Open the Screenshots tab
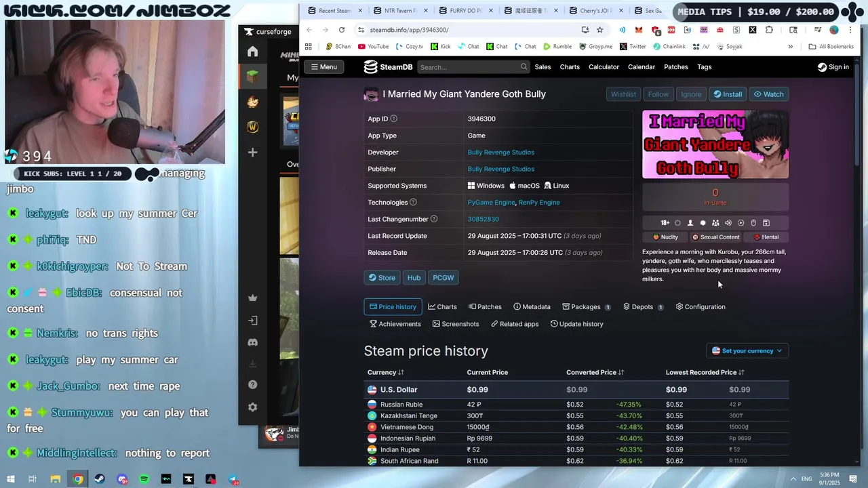 coord(456,324)
